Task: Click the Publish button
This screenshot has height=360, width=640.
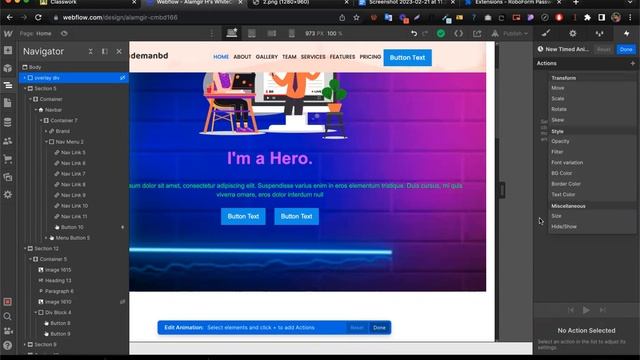Action: [x=515, y=33]
